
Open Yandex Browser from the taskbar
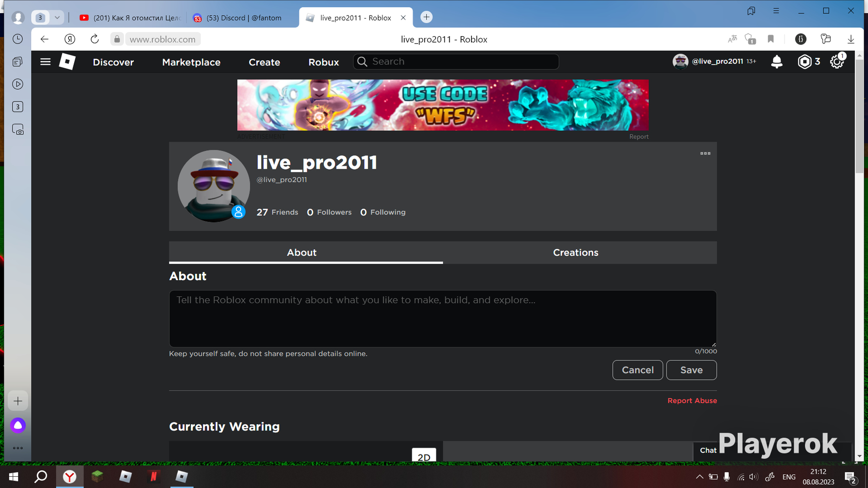(70, 477)
